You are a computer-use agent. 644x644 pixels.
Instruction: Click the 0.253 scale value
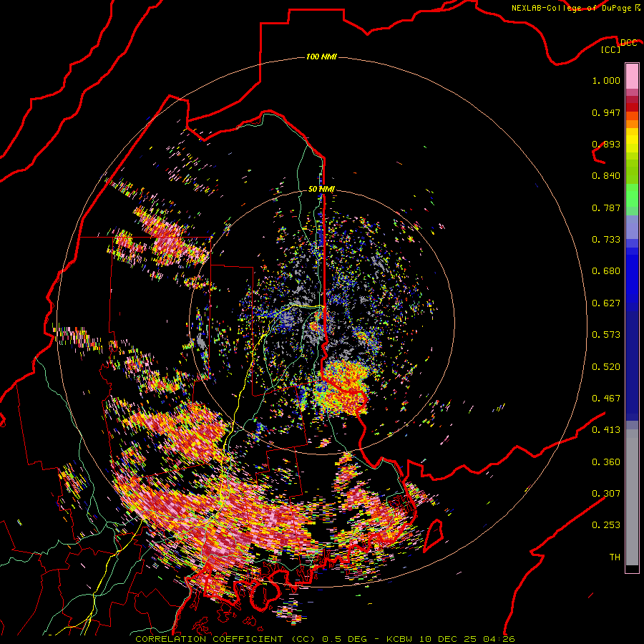point(606,525)
